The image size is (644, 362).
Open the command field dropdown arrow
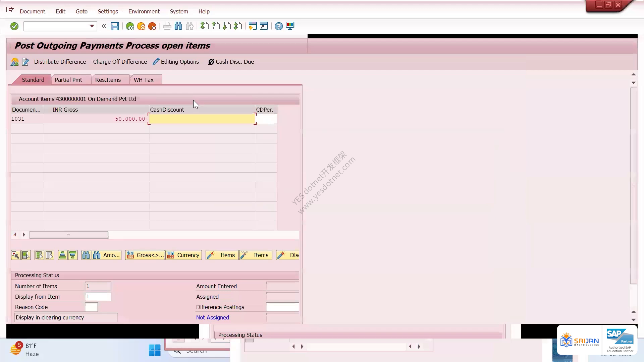click(x=92, y=26)
